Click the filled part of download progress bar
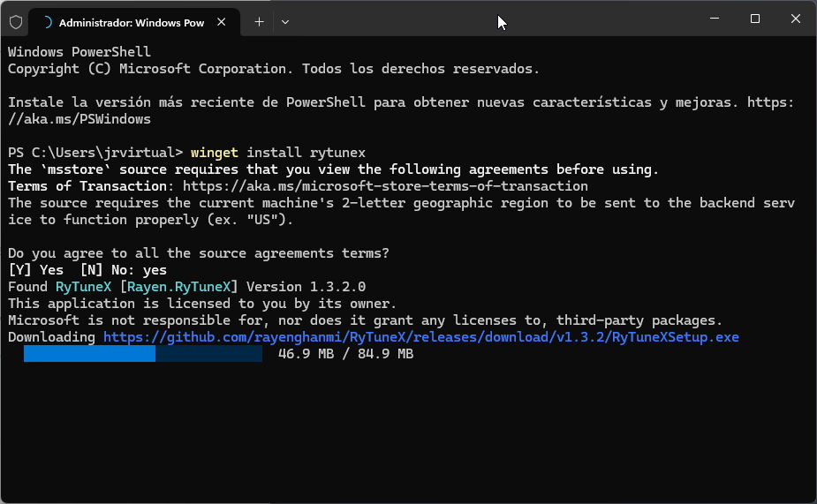The width and height of the screenshot is (817, 504). [x=89, y=354]
